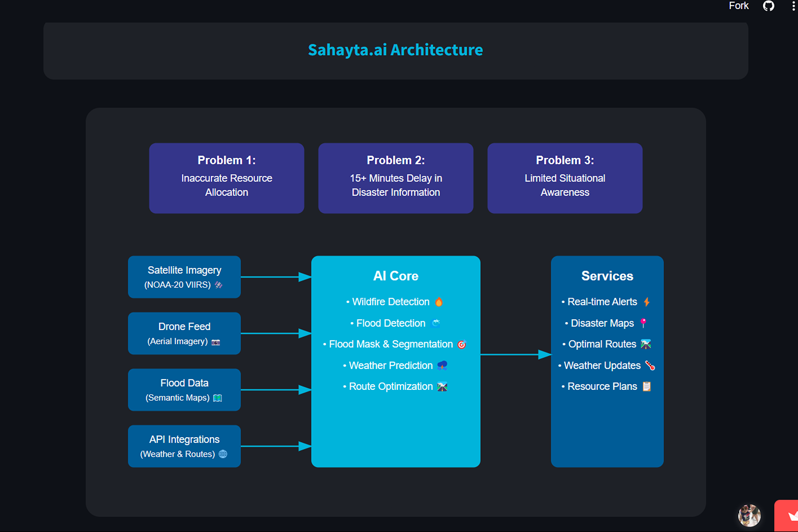The height and width of the screenshot is (532, 798).
Task: Click the pin icon next to Disaster Maps
Action: (x=643, y=323)
